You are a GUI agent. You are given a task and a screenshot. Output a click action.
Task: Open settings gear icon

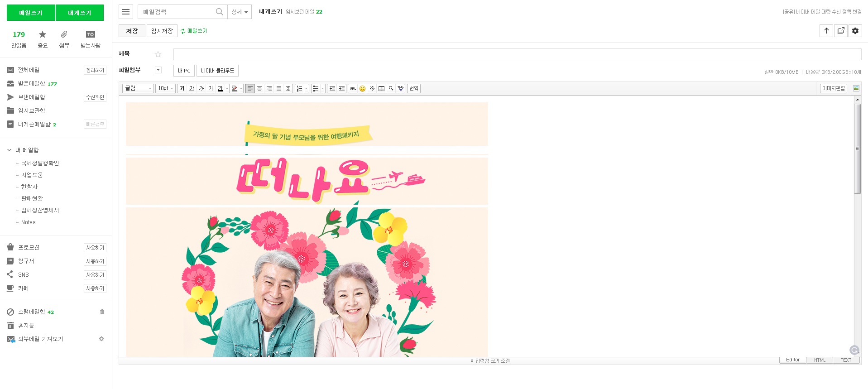point(855,31)
